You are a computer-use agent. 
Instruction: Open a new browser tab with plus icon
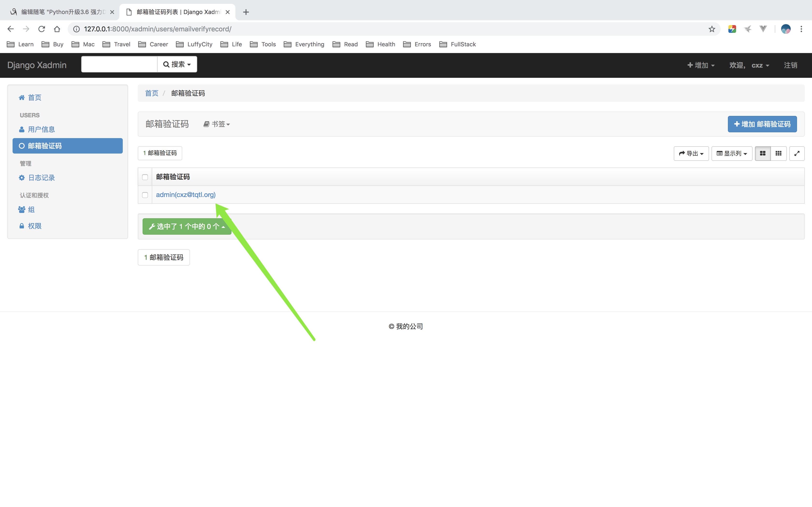[246, 12]
